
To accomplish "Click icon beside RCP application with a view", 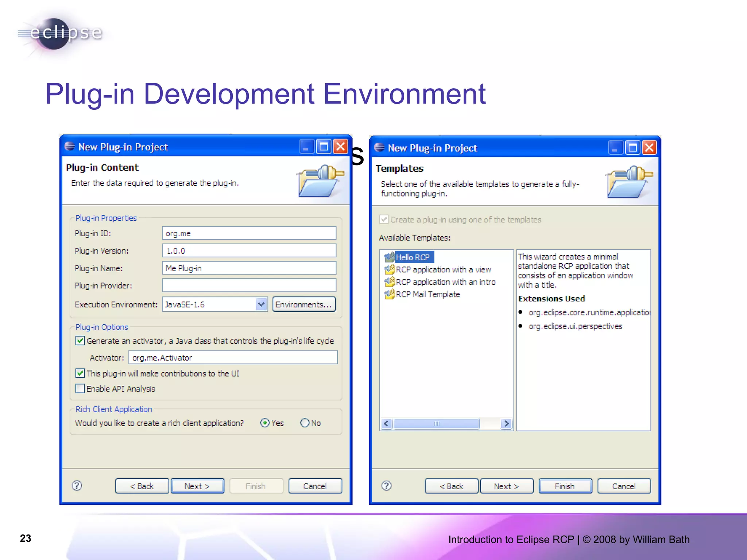I will (390, 269).
